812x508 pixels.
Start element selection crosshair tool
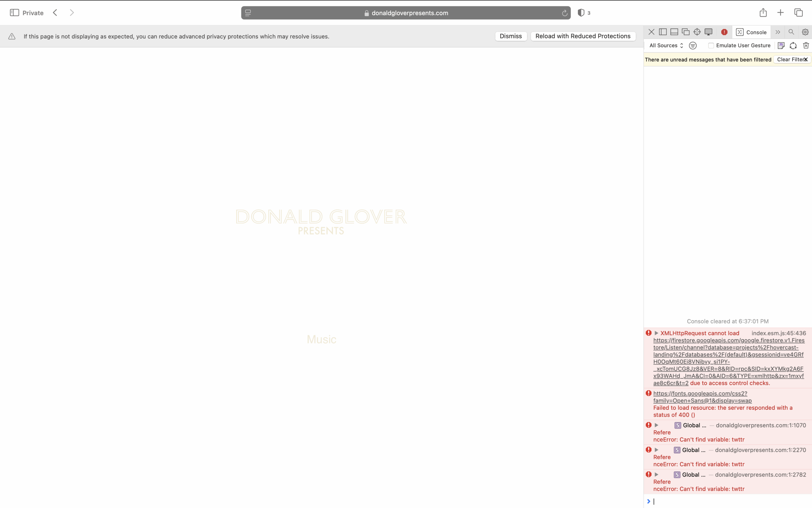point(697,32)
